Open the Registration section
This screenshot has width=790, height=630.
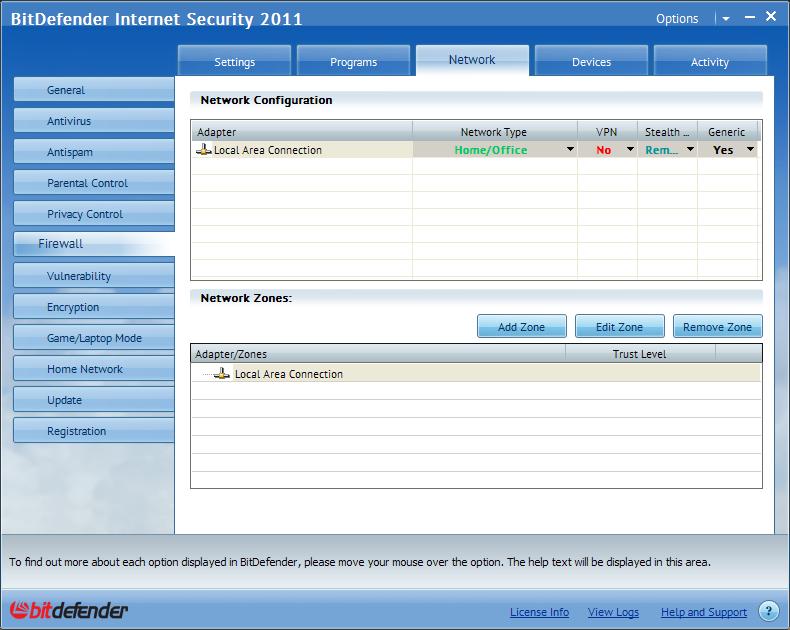pos(94,431)
